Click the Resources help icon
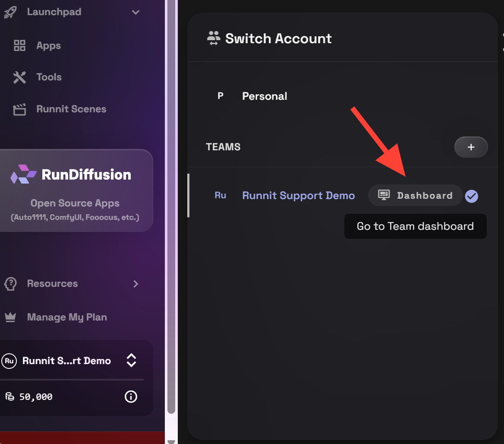This screenshot has height=444, width=504. (x=10, y=284)
